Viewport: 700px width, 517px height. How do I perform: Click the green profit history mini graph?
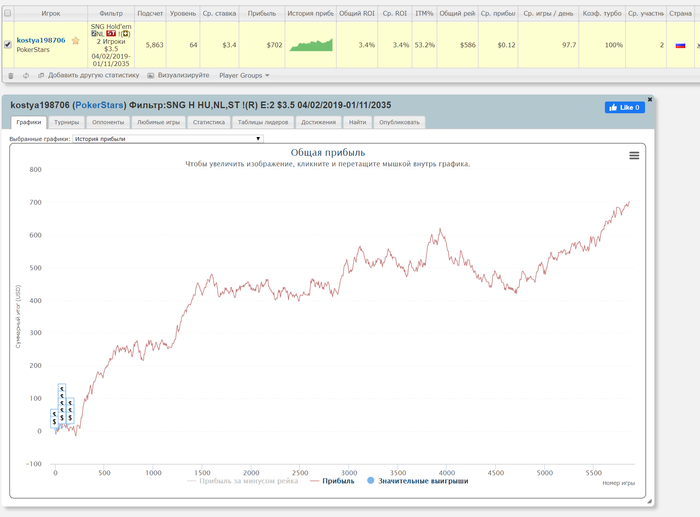point(311,45)
